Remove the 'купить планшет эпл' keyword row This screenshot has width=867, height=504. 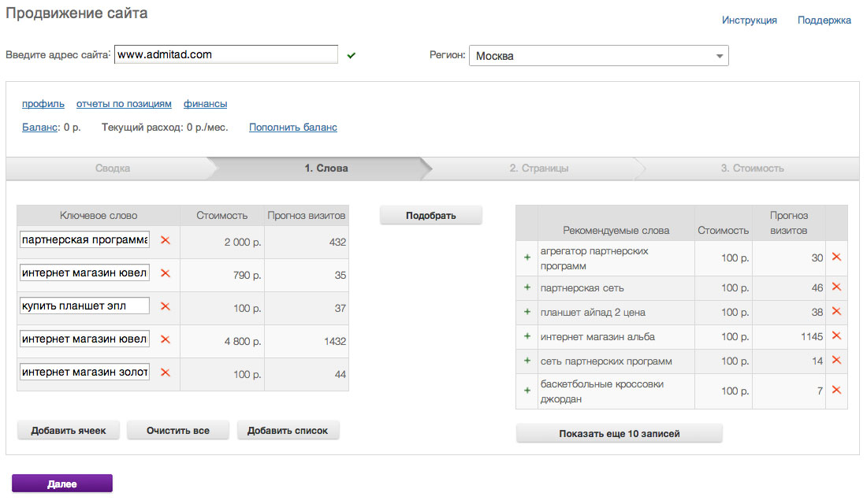(166, 306)
